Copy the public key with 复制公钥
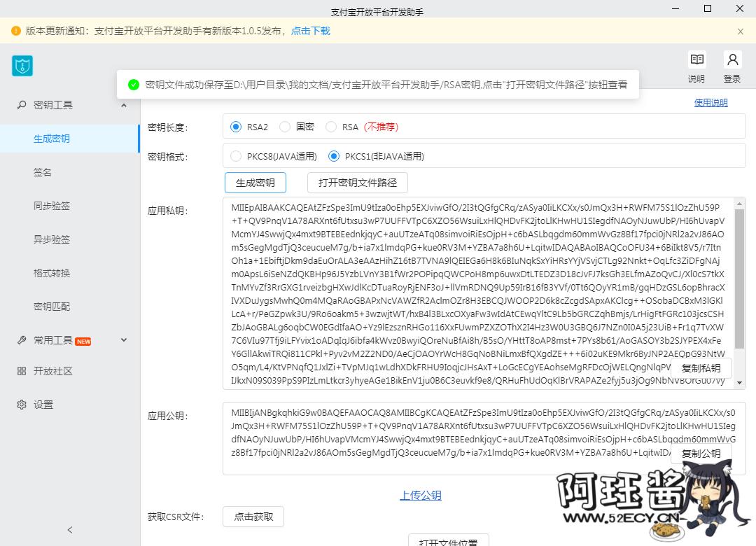Viewport: 756px width, 546px height. [x=701, y=454]
